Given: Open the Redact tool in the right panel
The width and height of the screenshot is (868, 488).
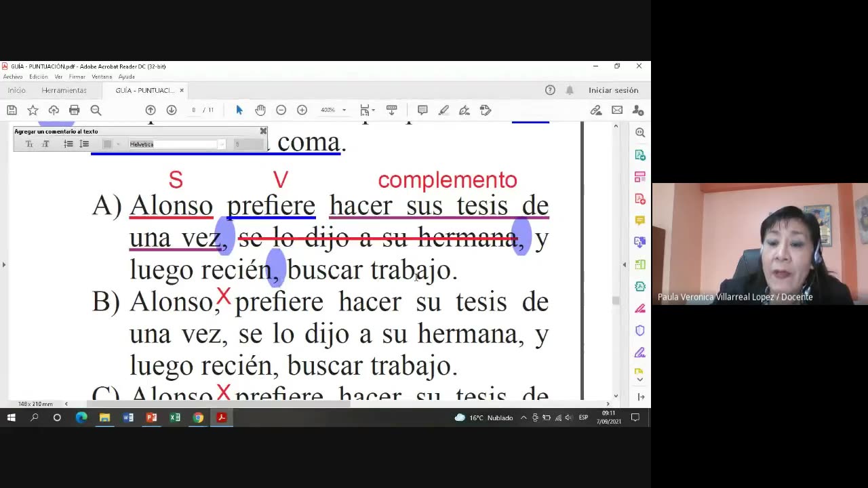Looking at the screenshot, I should 639,308.
